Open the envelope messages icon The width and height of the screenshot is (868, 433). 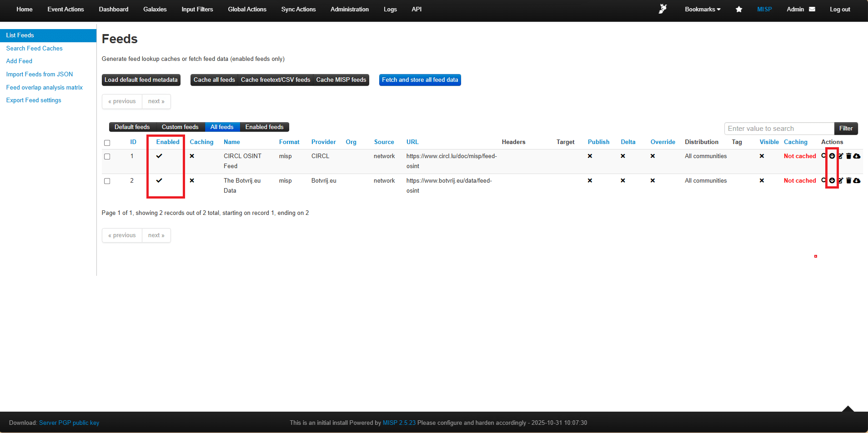[812, 9]
